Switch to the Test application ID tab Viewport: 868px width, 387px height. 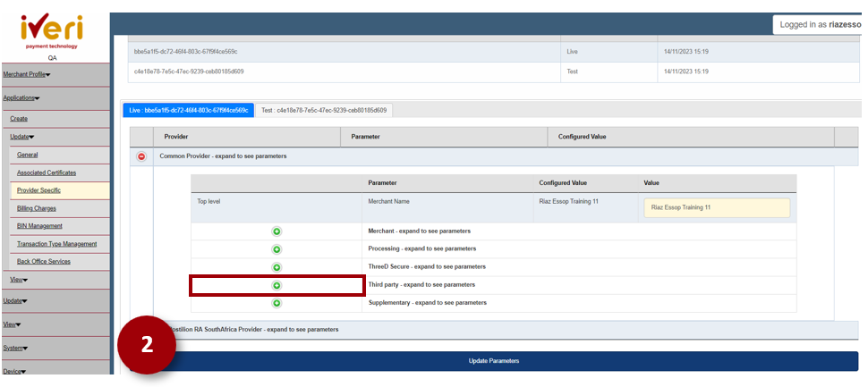coord(325,110)
